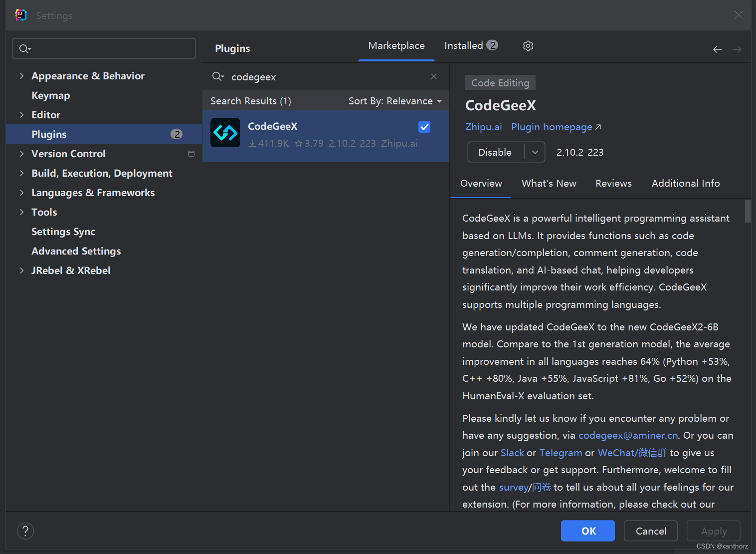
Task: Confirm with the OK button
Action: (588, 531)
